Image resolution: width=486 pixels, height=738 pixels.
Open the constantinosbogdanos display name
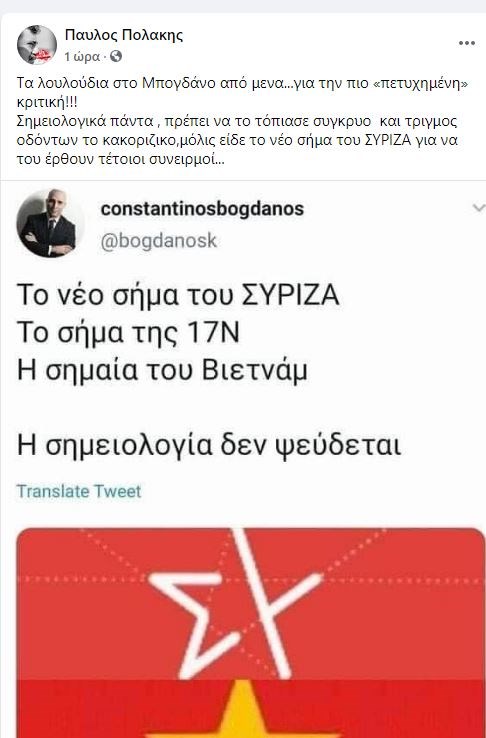click(202, 209)
